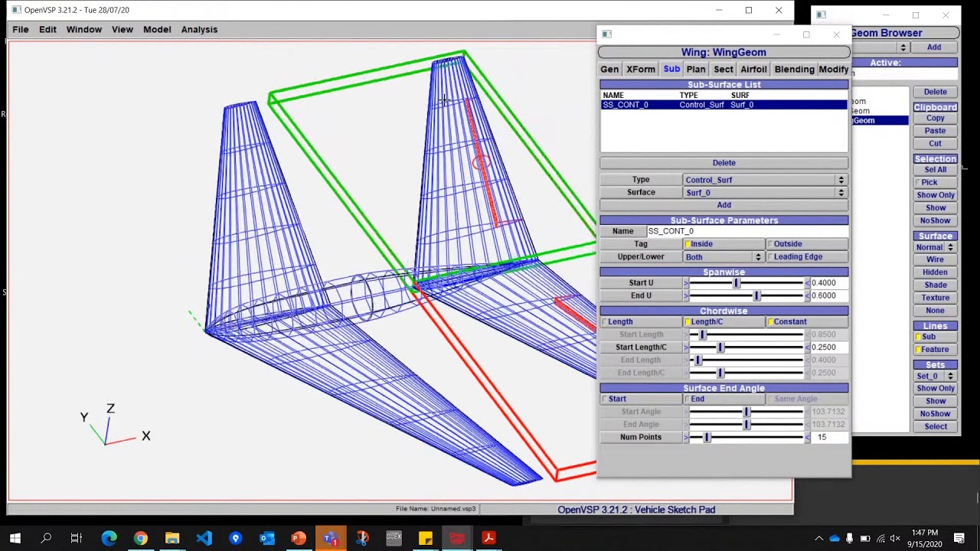Image resolution: width=980 pixels, height=551 pixels.
Task: Launch Google Chrome from the taskbar
Action: (x=140, y=538)
